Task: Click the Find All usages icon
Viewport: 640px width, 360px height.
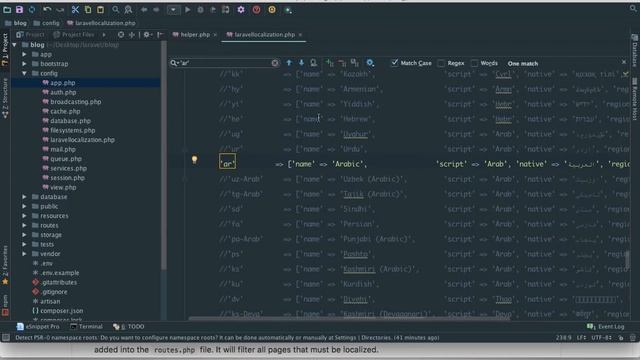Action: (313, 63)
